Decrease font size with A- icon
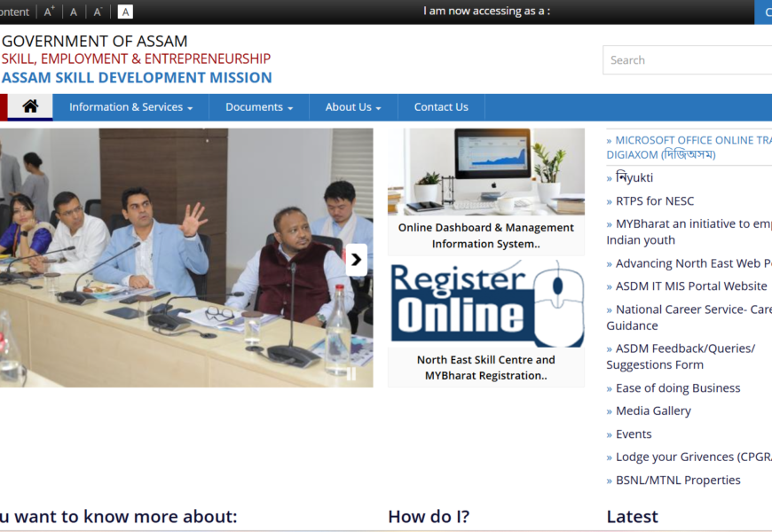Viewport: 772px width, 532px height. (98, 12)
